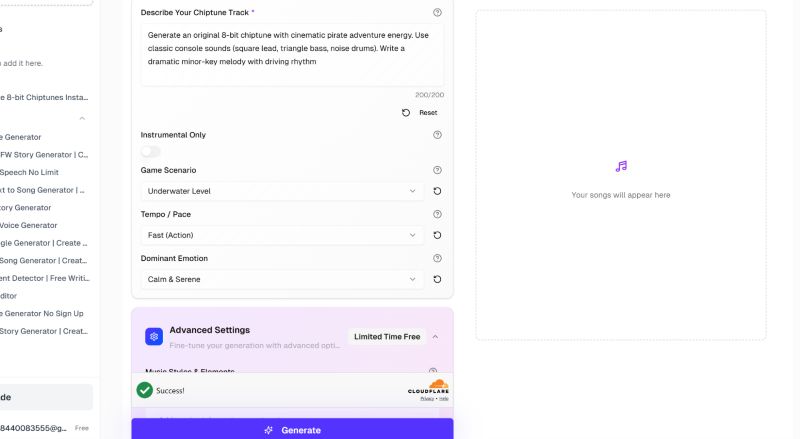The width and height of the screenshot is (800, 439).
Task: Collapse the sidebar list with the chevron
Action: pyautogui.click(x=82, y=118)
